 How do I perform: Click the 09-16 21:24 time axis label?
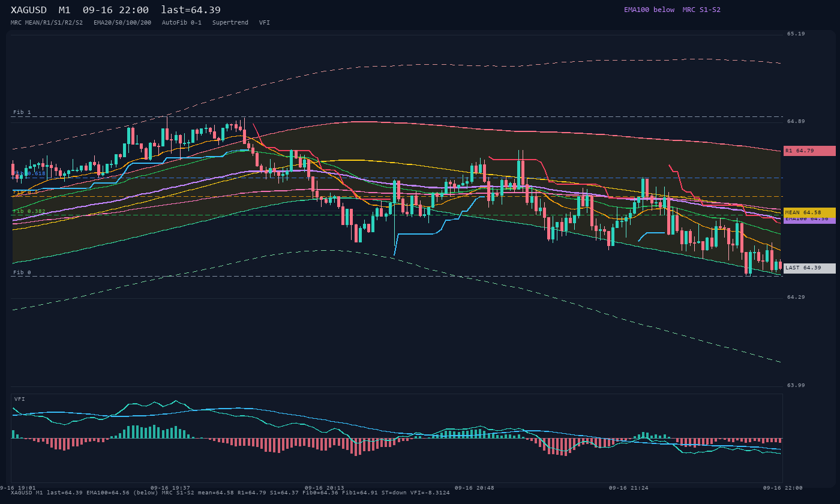[629, 488]
